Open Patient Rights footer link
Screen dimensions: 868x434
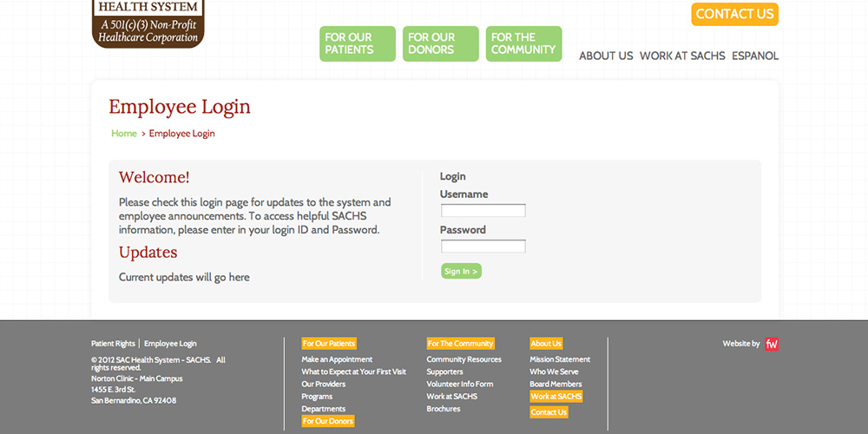[x=113, y=344]
